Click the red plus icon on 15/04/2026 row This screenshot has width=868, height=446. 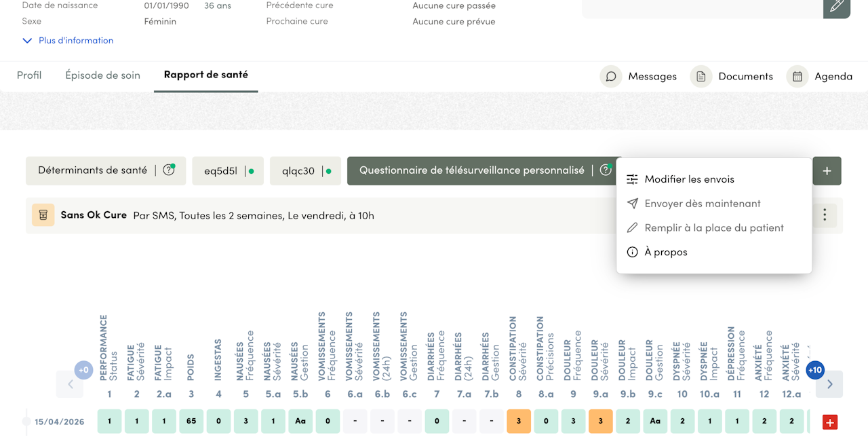pos(830,422)
